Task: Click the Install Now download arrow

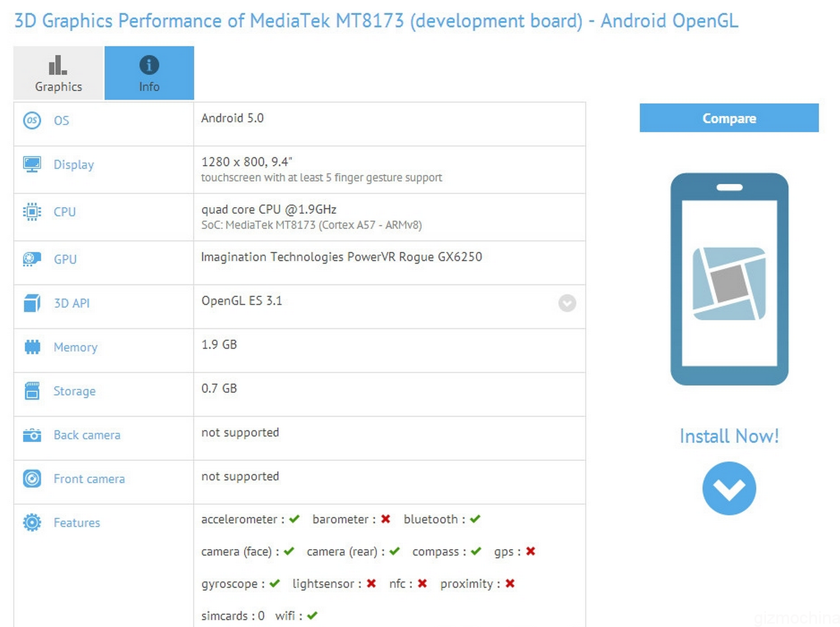Action: pyautogui.click(x=729, y=488)
